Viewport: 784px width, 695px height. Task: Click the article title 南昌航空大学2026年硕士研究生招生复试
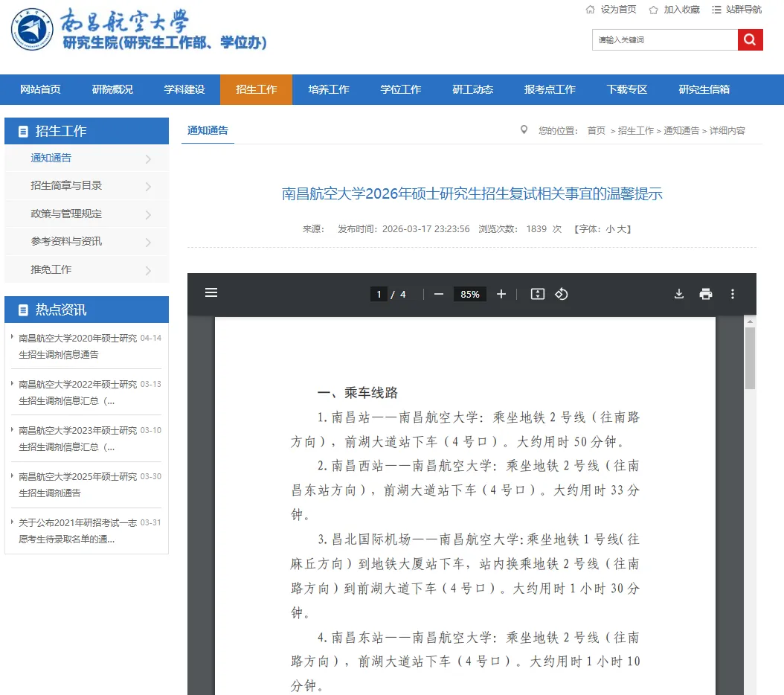coord(472,193)
